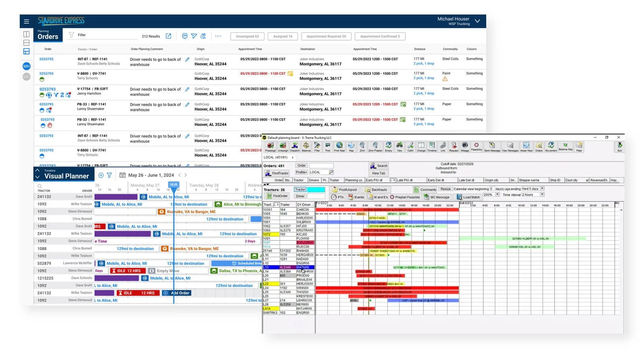Go to previous week in Visual Planner

(x=180, y=175)
